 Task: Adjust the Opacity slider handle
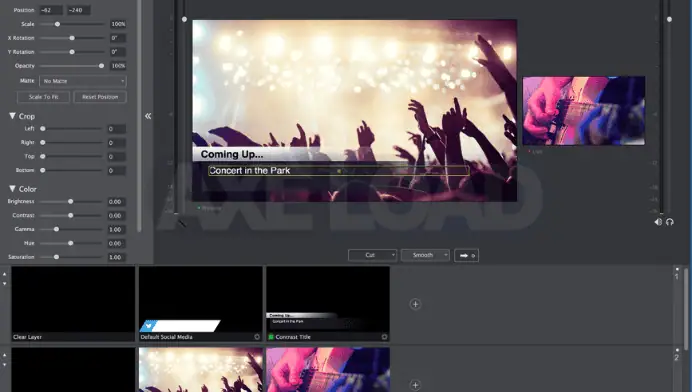102,66
